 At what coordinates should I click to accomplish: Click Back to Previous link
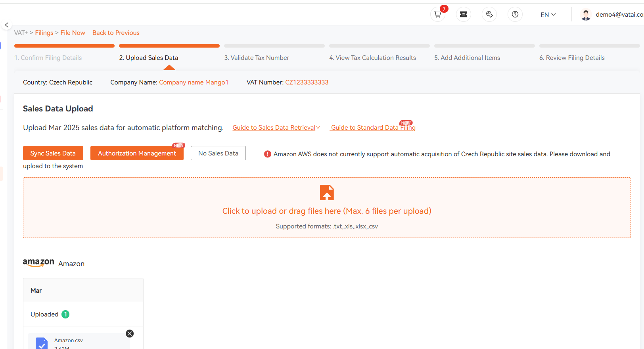coord(116,33)
